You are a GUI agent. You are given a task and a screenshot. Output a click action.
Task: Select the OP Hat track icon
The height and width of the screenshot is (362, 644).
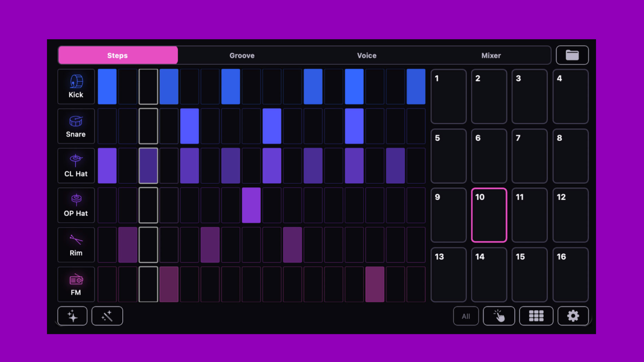click(x=76, y=205)
